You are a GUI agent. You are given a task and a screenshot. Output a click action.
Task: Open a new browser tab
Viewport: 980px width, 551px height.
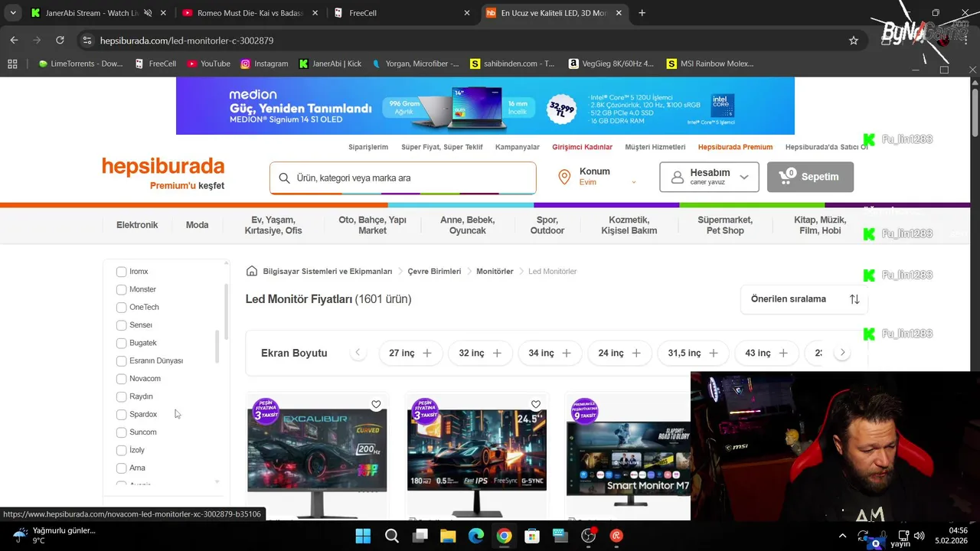click(642, 13)
